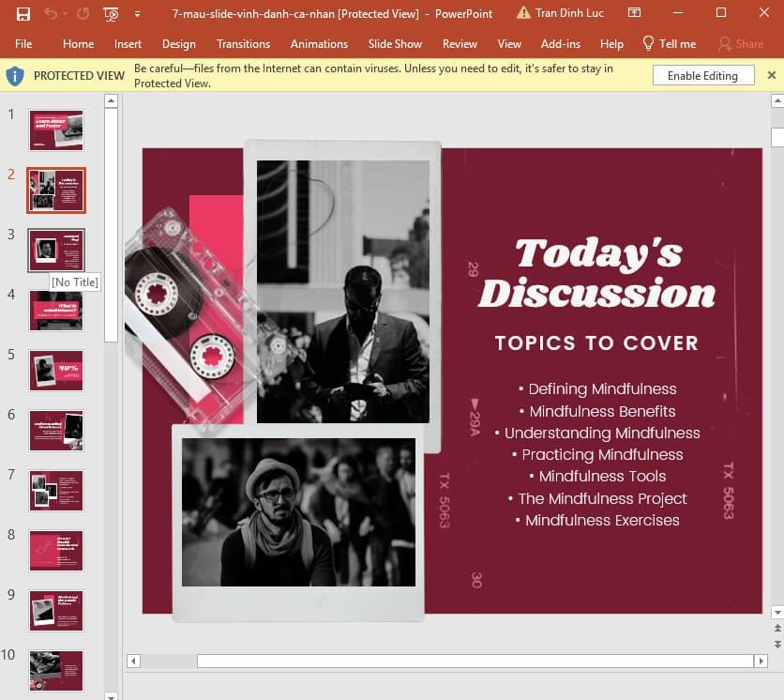The image size is (784, 700).
Task: Click the Enable Editing button
Action: [702, 76]
